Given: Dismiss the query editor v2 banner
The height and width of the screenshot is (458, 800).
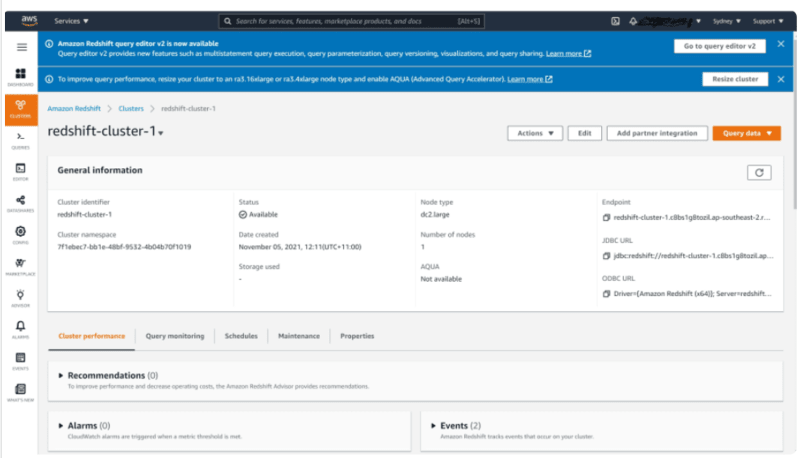Looking at the screenshot, I should pyautogui.click(x=781, y=44).
